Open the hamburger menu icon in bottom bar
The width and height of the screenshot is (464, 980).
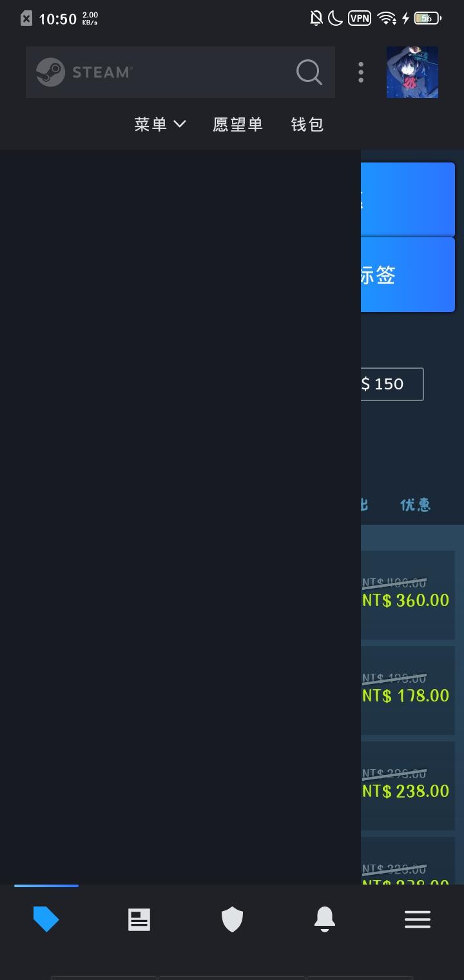(x=418, y=919)
